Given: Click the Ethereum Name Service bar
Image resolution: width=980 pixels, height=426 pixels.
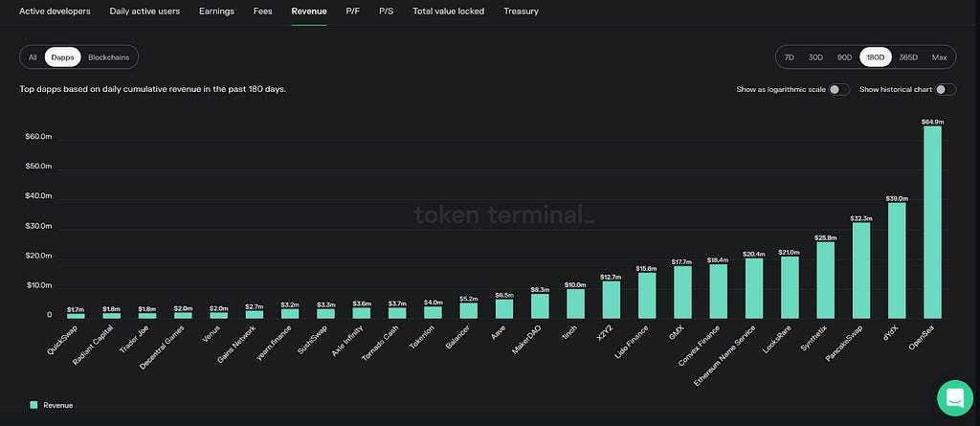Looking at the screenshot, I should coord(754,288).
